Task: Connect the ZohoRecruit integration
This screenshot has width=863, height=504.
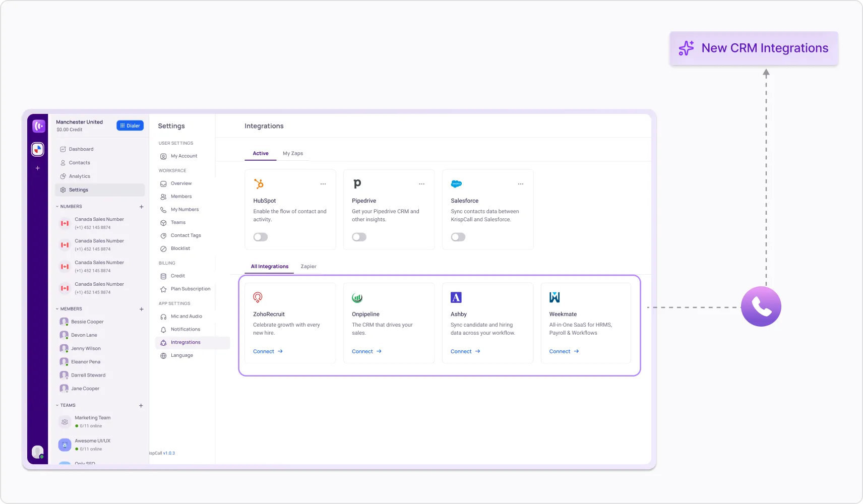Action: pos(268,352)
